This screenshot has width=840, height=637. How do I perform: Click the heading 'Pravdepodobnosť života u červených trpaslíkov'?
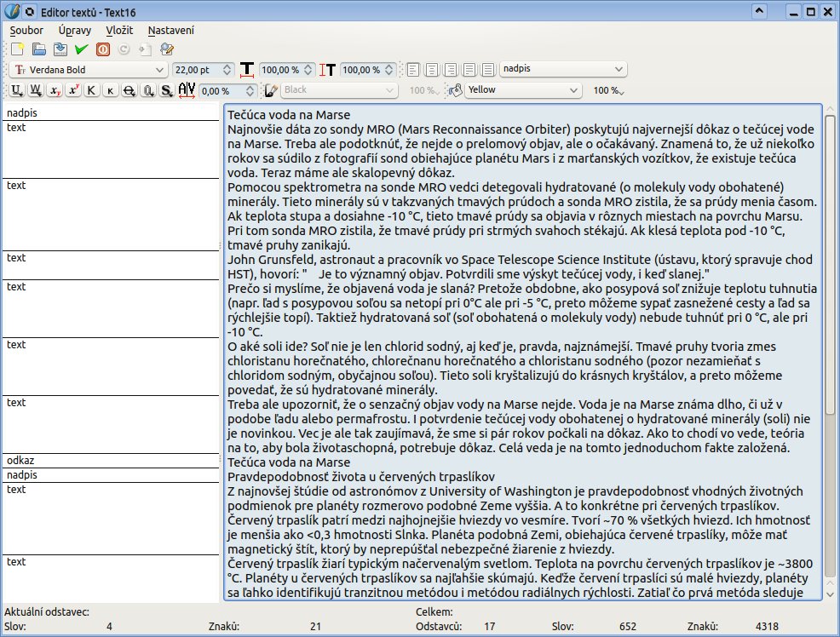pos(361,477)
